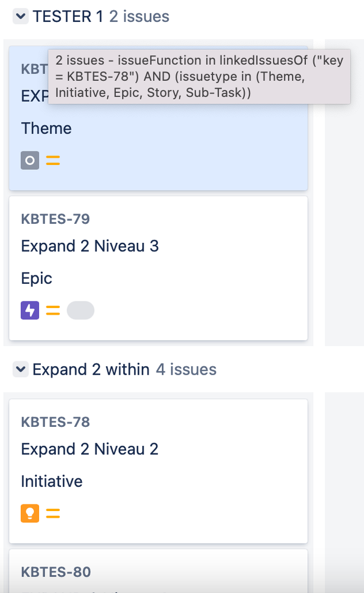Click the Expand 2 within swimlane title
This screenshot has width=364, height=593.
tap(91, 369)
